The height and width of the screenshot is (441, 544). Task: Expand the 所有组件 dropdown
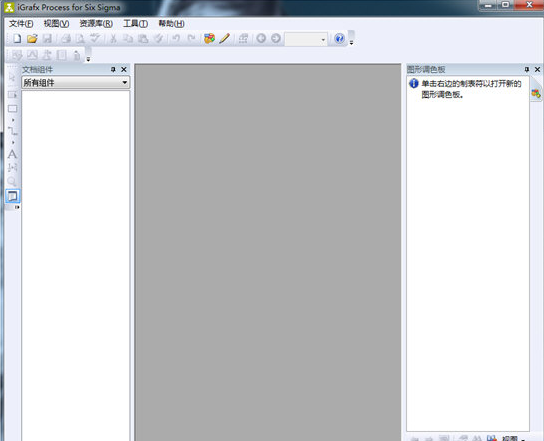pyautogui.click(x=125, y=83)
